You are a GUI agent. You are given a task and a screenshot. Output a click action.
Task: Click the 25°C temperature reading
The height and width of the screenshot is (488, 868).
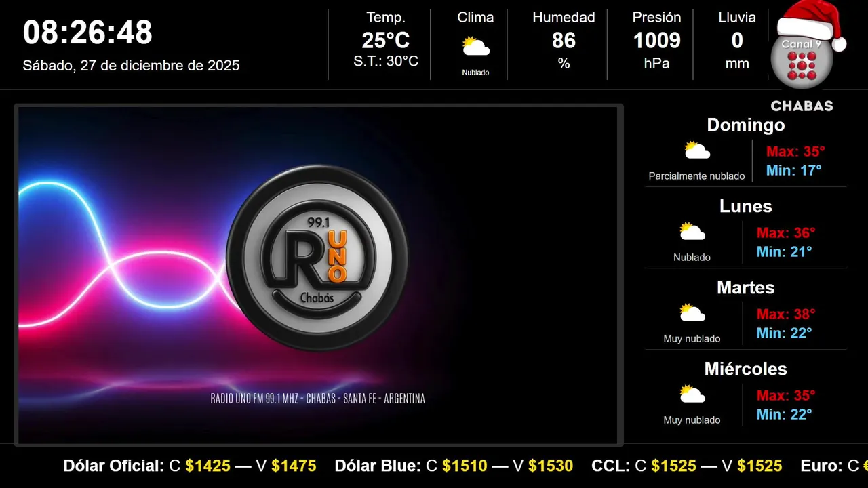386,41
